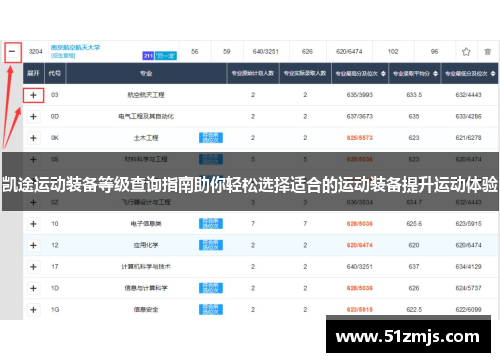Screen dimensions: 500x362
Task: Click blue tag in 土木工程 row
Action: [x=211, y=138]
